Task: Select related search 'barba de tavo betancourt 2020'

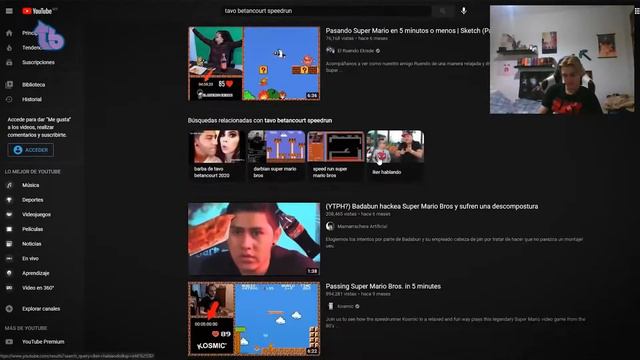Action: click(x=217, y=155)
